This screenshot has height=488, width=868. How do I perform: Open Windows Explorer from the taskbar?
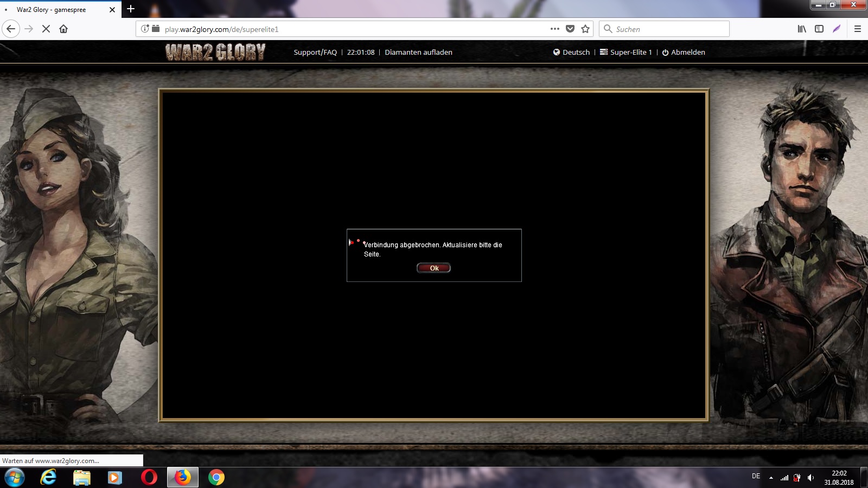(82, 478)
